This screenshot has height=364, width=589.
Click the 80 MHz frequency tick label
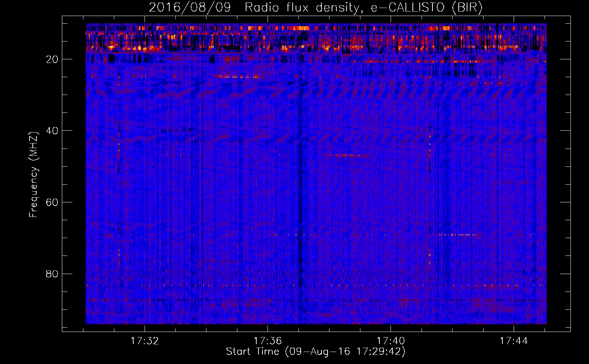pos(52,274)
